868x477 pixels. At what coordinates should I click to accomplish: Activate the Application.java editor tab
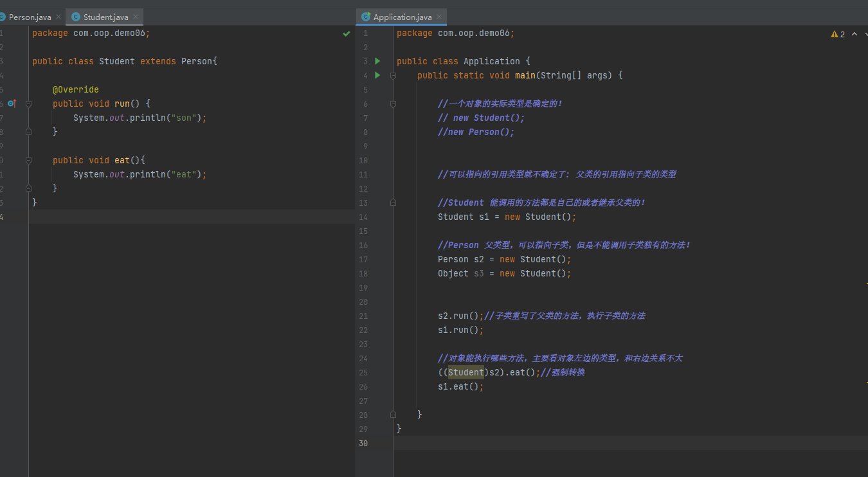click(402, 17)
